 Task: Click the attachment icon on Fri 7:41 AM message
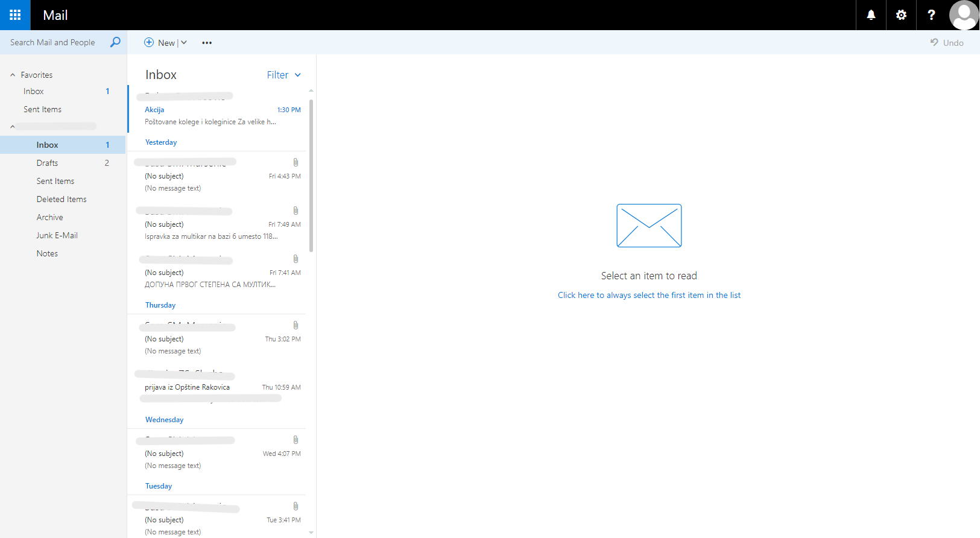tap(296, 259)
